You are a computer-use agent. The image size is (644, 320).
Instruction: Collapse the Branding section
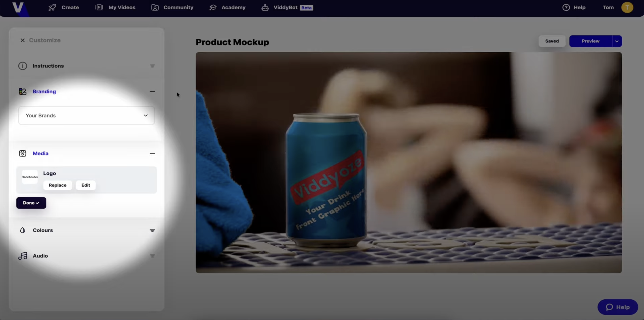[x=152, y=92]
